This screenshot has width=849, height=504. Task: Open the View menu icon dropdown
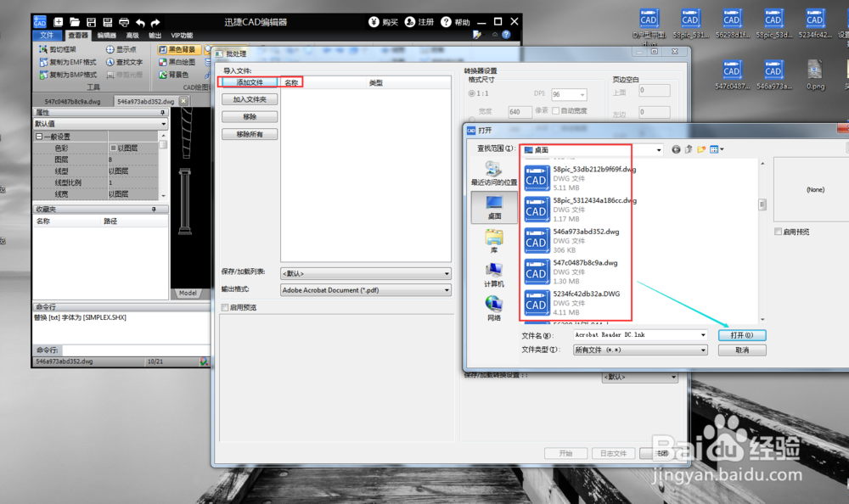(x=717, y=150)
